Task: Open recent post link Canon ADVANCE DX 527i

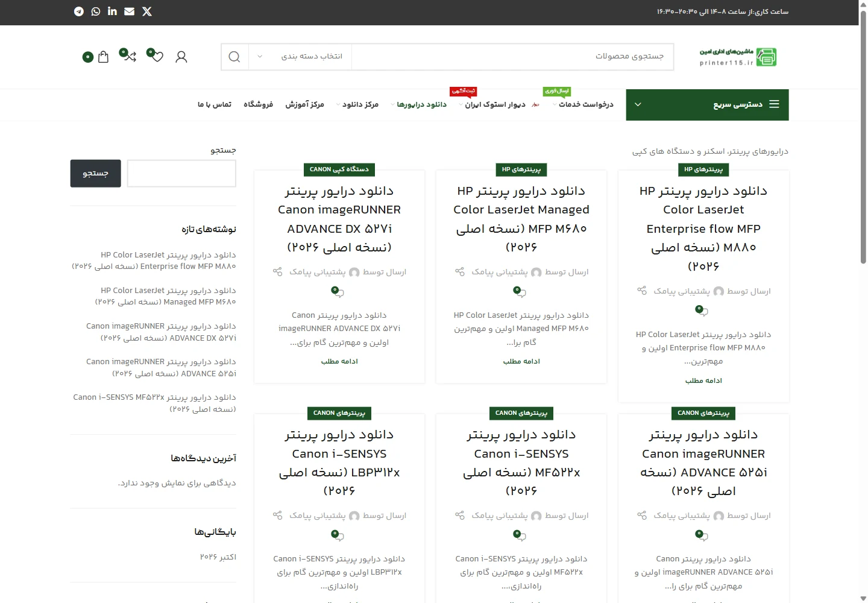Action: click(x=161, y=332)
